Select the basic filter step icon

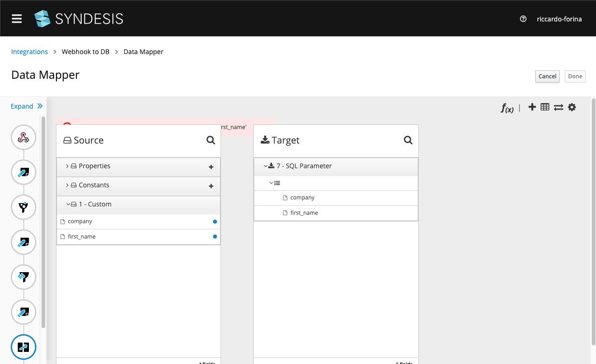[23, 207]
